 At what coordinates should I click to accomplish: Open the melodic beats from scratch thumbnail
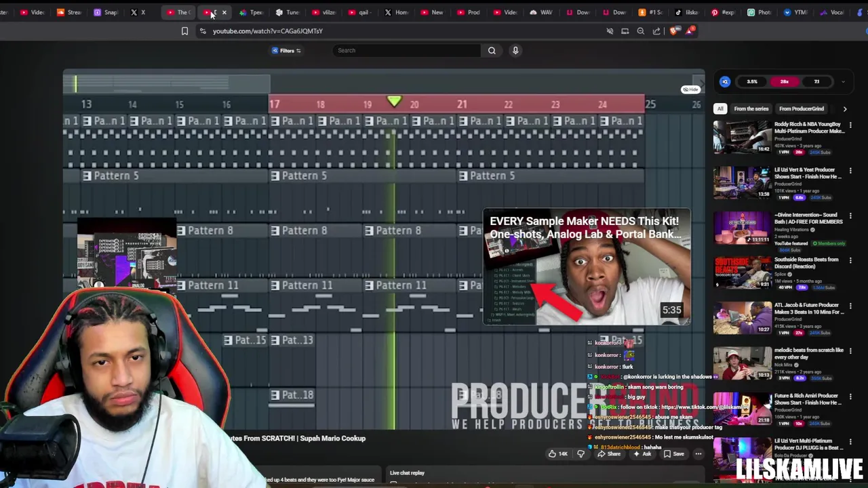click(x=742, y=363)
